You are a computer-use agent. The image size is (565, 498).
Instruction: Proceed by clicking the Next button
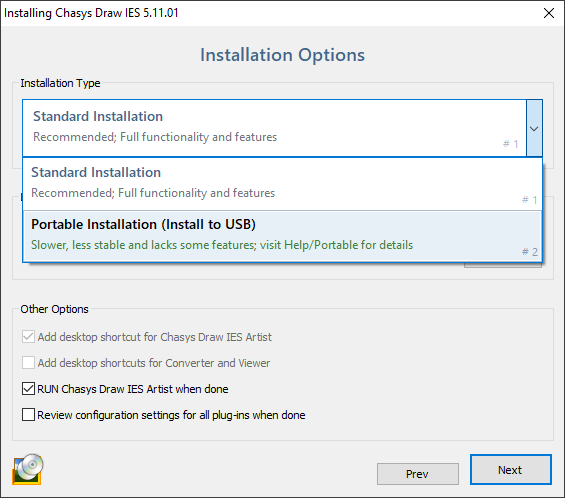click(511, 470)
